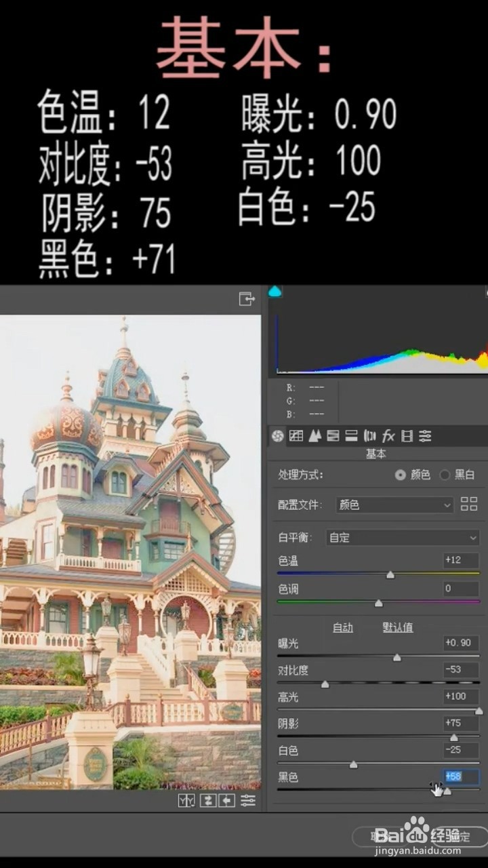Open the profile browser grid icon
The height and width of the screenshot is (868, 488).
click(x=469, y=504)
